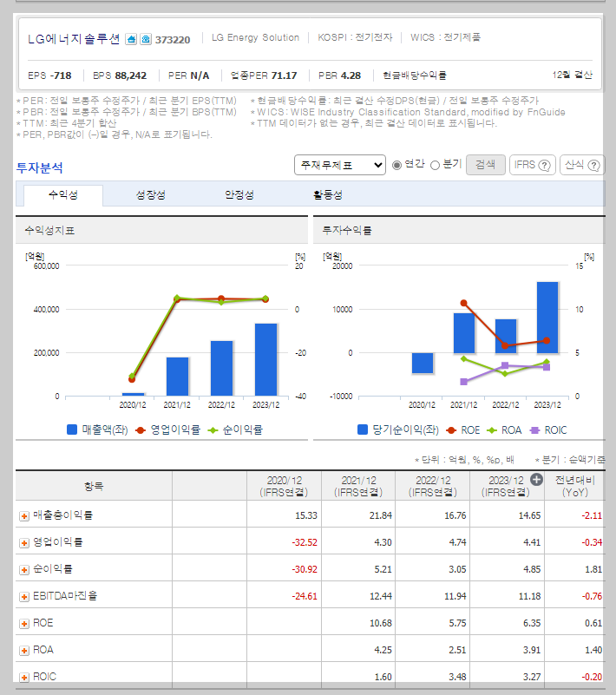Toggle the 당기순이익(좌) legend swatch

click(x=363, y=429)
